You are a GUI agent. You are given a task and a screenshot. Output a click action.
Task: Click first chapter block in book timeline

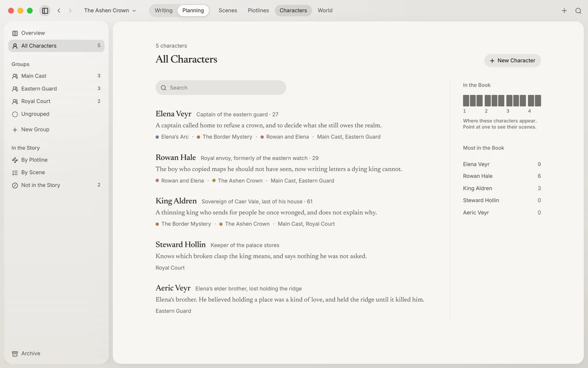point(466,101)
